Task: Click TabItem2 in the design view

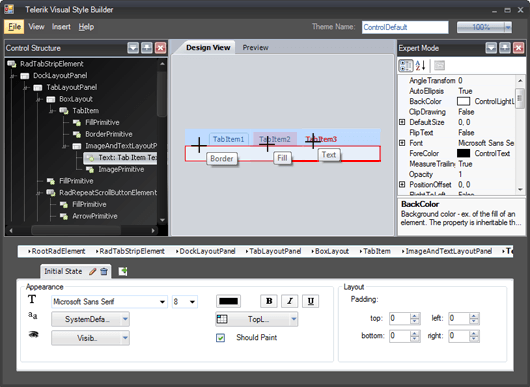Action: 275,139
